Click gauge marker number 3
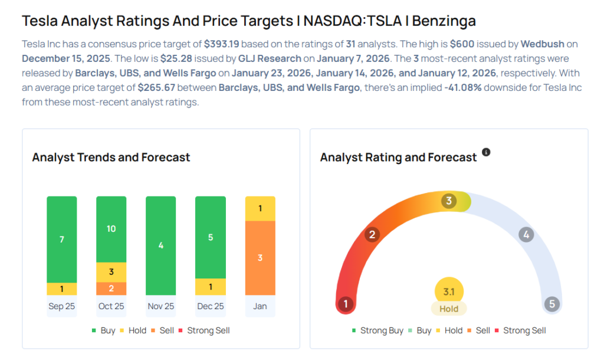This screenshot has width=604, height=364. click(x=448, y=201)
